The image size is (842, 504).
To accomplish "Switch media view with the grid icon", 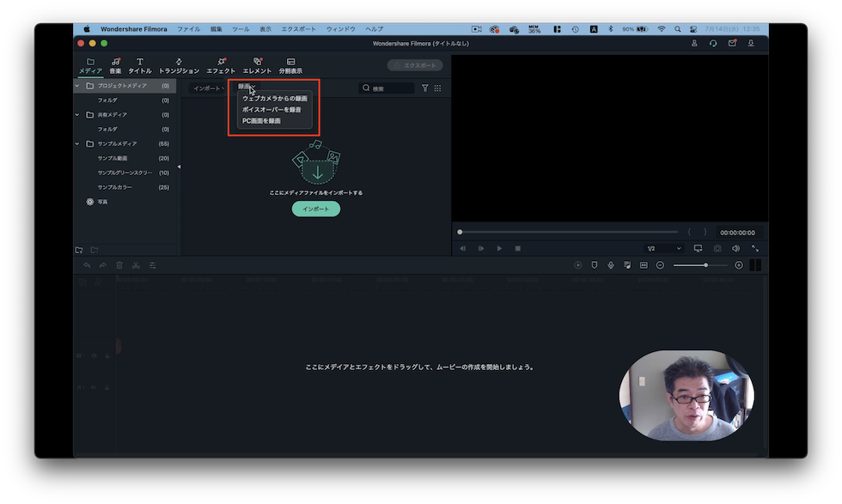I will (437, 88).
